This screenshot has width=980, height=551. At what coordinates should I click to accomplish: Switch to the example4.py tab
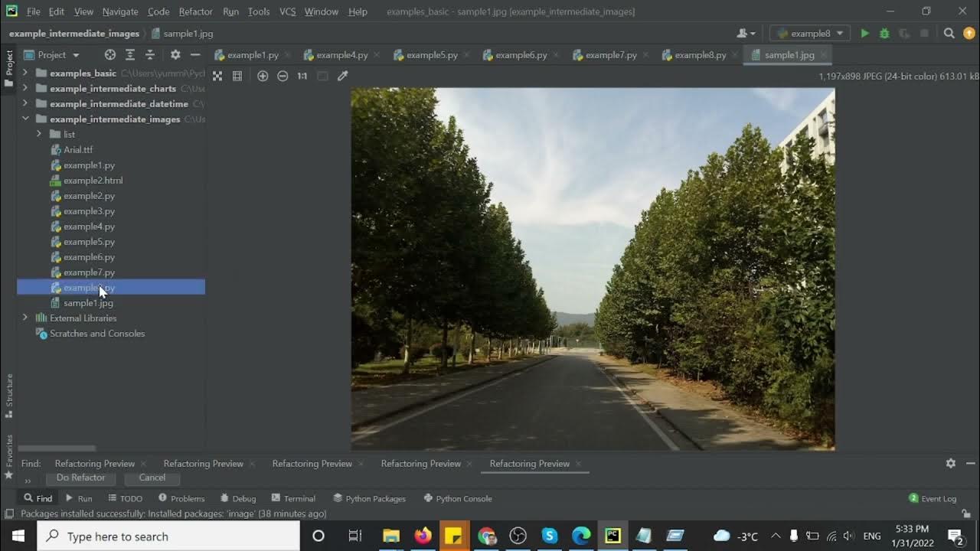(341, 55)
